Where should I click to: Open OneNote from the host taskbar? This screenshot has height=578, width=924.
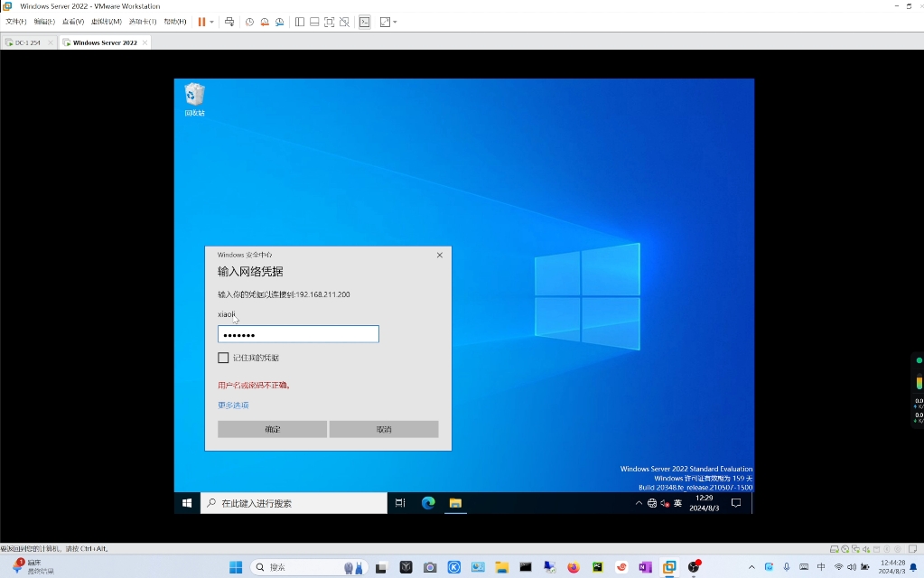[645, 567]
